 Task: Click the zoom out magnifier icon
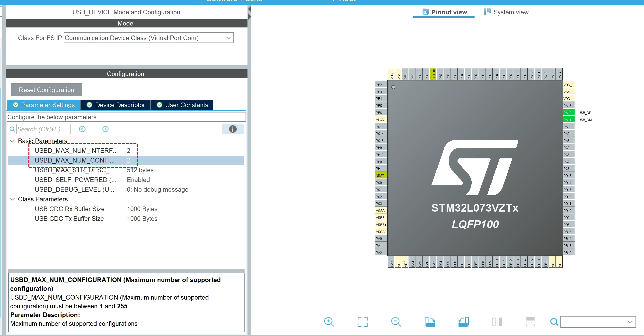coord(396,322)
